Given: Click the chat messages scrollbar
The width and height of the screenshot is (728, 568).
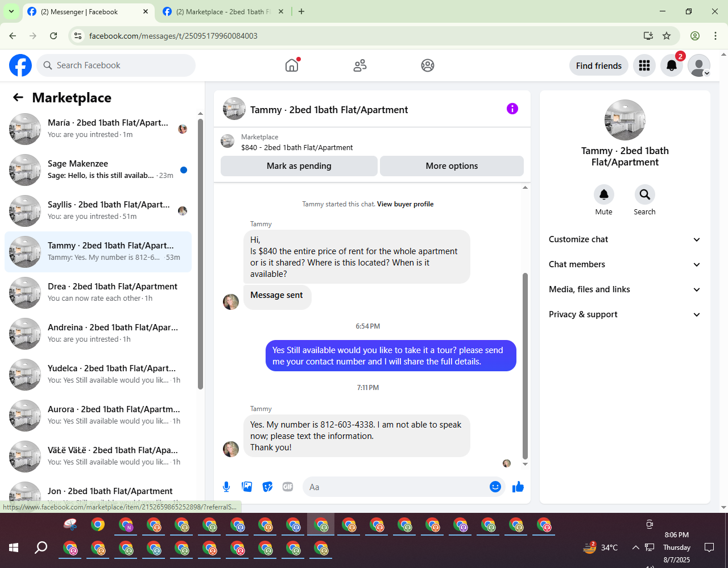Looking at the screenshot, I should 525,366.
